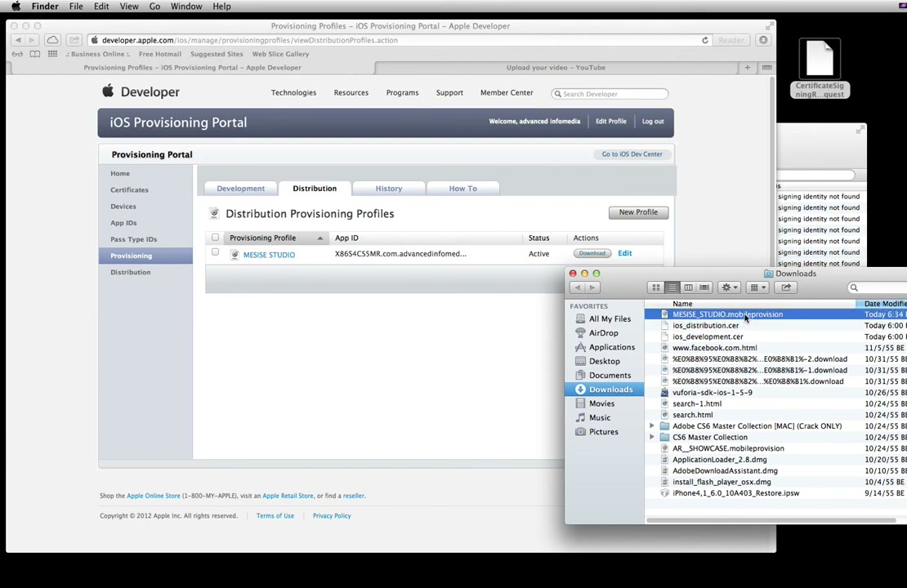This screenshot has width=907, height=588.
Task: Open Safari downloads arrow icon
Action: (763, 40)
